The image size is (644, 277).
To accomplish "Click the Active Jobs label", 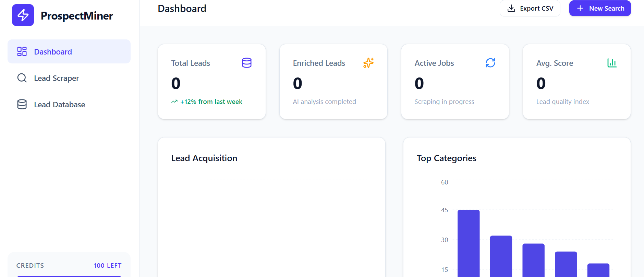I will point(434,63).
